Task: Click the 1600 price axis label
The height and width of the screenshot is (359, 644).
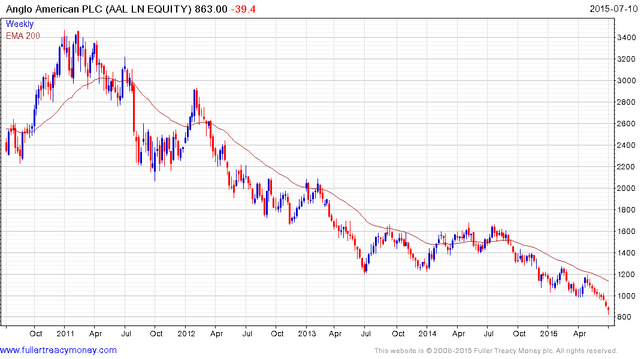Action: [627, 232]
